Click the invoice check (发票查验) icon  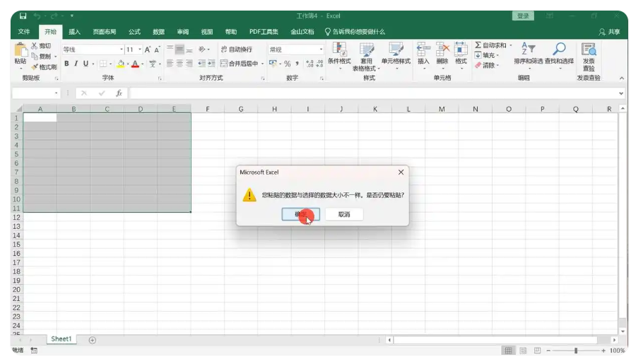[589, 49]
